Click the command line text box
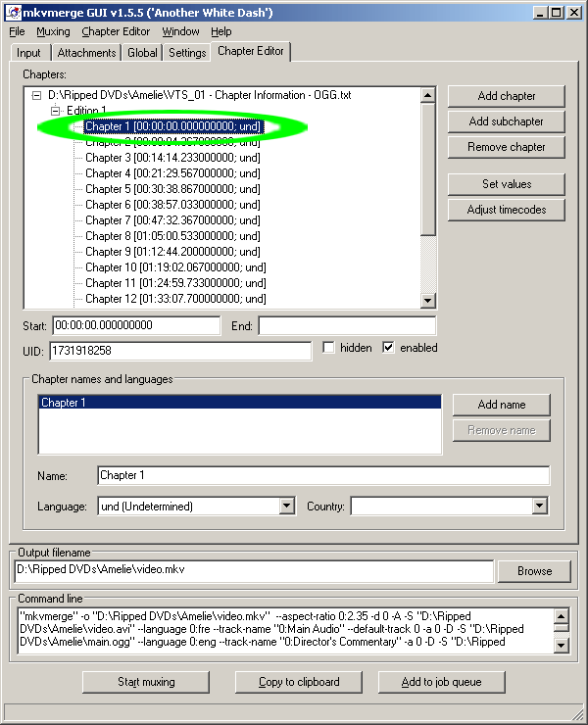Image resolution: width=588 pixels, height=725 pixels. pyautogui.click(x=286, y=629)
